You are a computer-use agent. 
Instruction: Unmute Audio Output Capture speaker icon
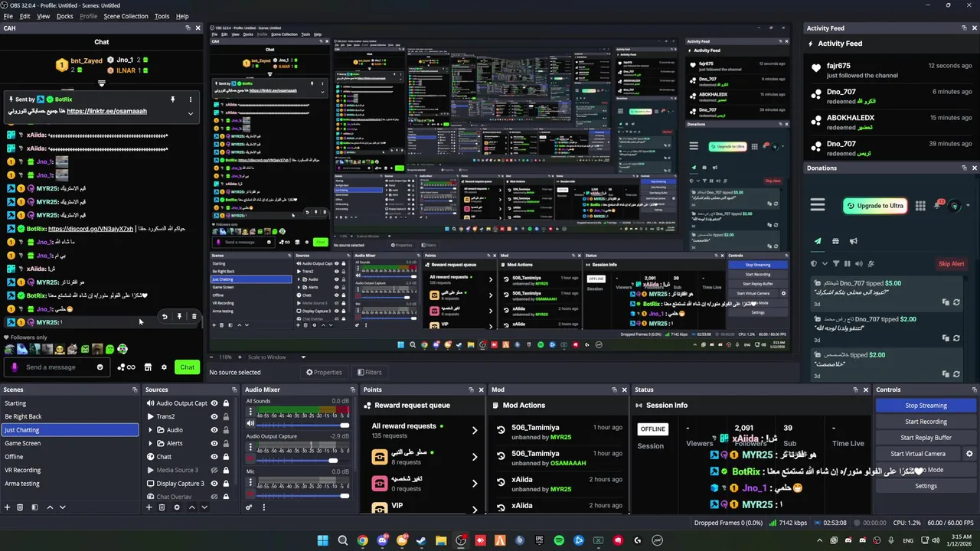(250, 460)
